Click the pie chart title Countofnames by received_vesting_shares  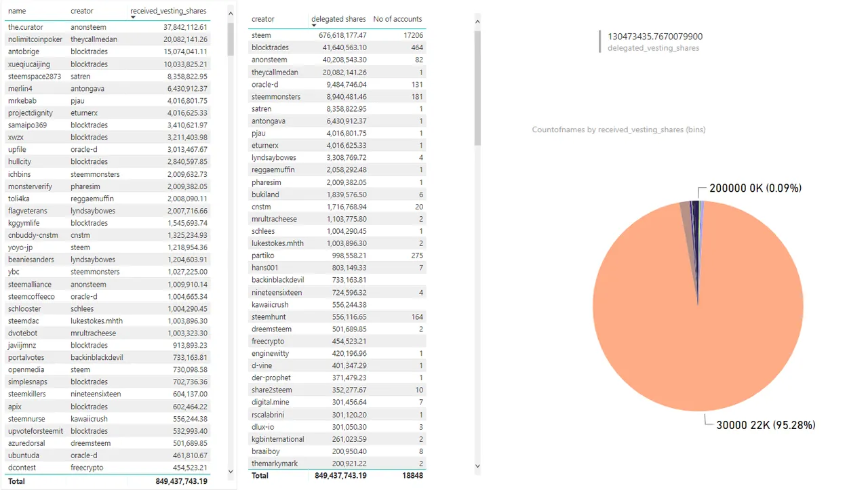coord(618,129)
